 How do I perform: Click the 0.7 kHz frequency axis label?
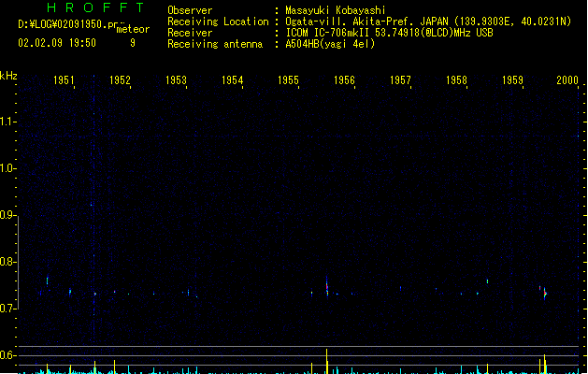tap(7, 309)
